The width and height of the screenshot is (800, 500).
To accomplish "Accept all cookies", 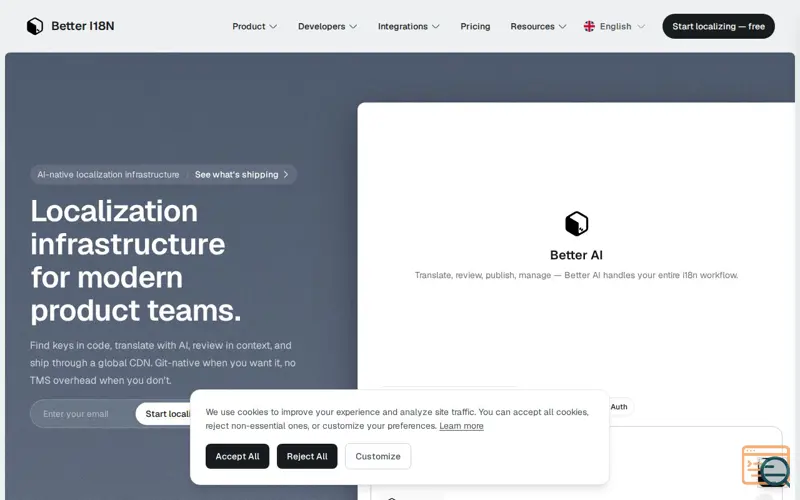I will click(237, 456).
